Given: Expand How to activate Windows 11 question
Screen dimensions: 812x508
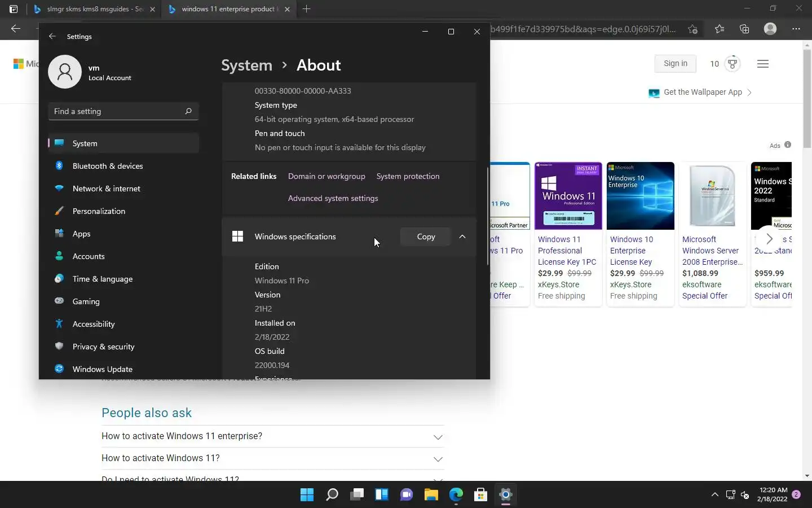Looking at the screenshot, I should 272,458.
